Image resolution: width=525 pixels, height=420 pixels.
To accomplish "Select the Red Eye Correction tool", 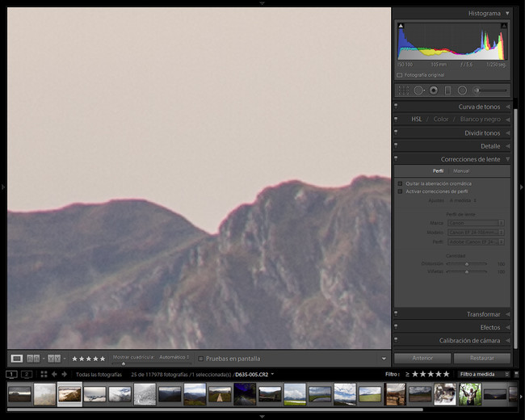I will point(434,90).
